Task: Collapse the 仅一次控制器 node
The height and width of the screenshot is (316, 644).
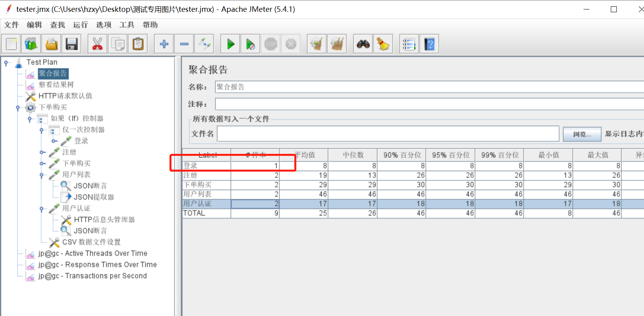Action: pyautogui.click(x=41, y=130)
